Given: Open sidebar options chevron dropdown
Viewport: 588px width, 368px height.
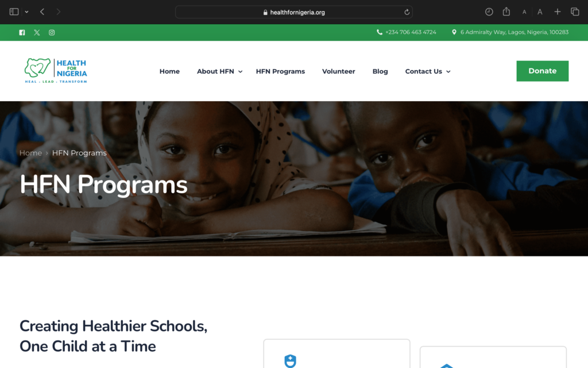Looking at the screenshot, I should point(26,11).
